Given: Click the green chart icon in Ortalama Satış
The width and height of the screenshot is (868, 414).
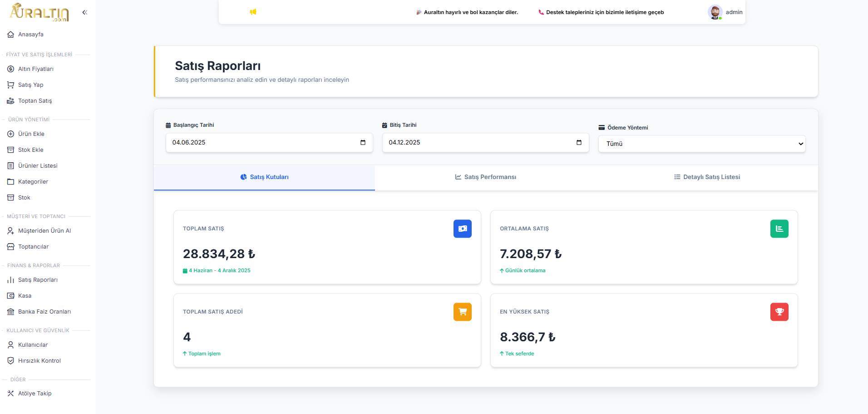Looking at the screenshot, I should click(779, 229).
